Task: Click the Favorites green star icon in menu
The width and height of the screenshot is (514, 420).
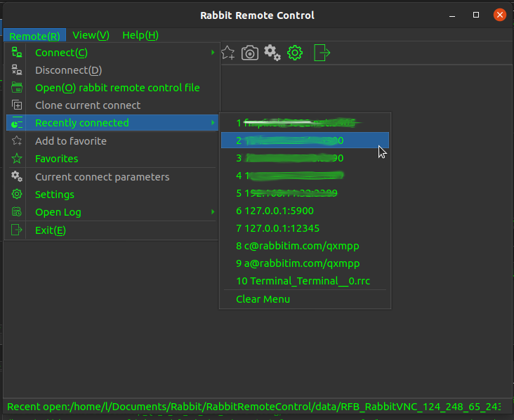Action: (x=17, y=159)
